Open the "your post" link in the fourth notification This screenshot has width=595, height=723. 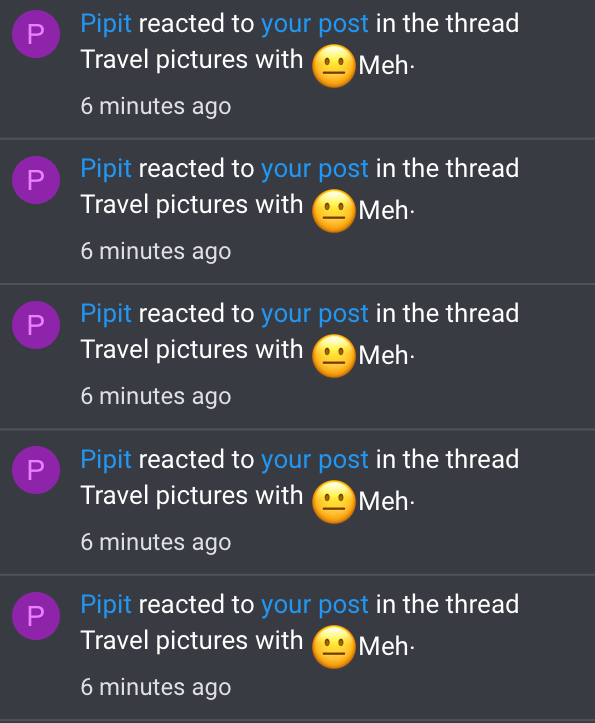[315, 460]
